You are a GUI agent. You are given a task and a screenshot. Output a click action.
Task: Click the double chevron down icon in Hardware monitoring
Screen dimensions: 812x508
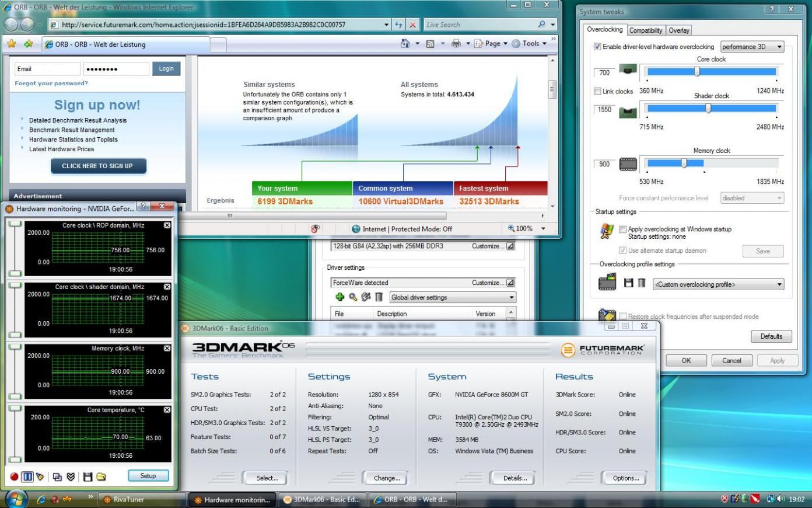pyautogui.click(x=71, y=476)
